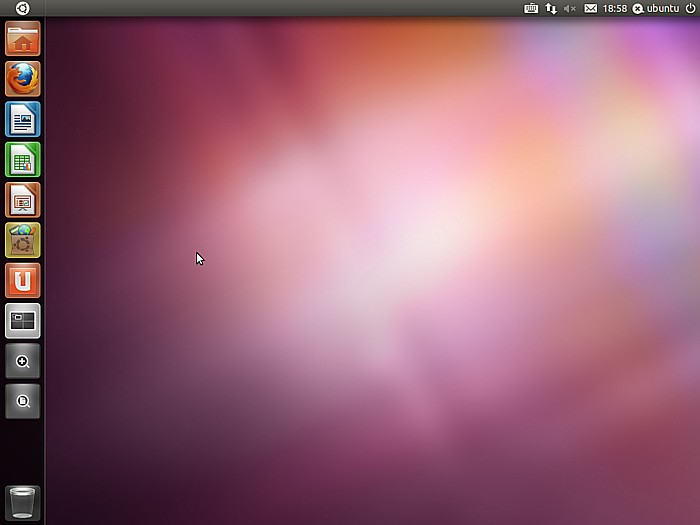Image resolution: width=700 pixels, height=525 pixels.
Task: Open the network connections indicator
Action: (551, 8)
